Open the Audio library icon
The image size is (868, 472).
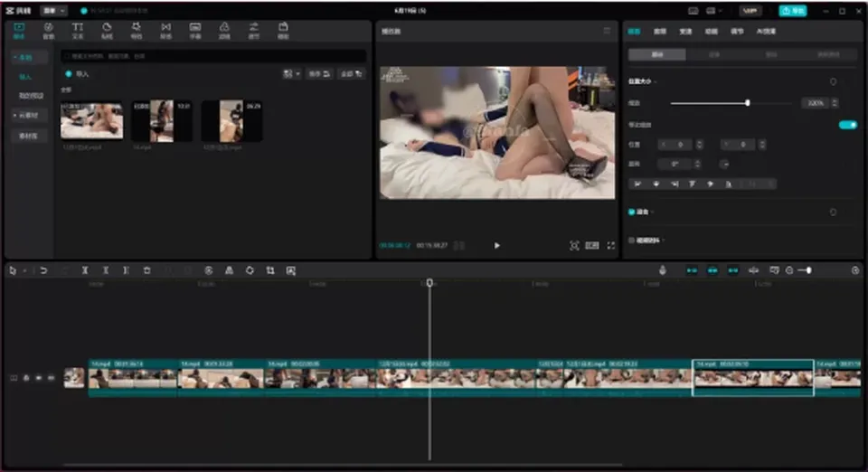48,31
